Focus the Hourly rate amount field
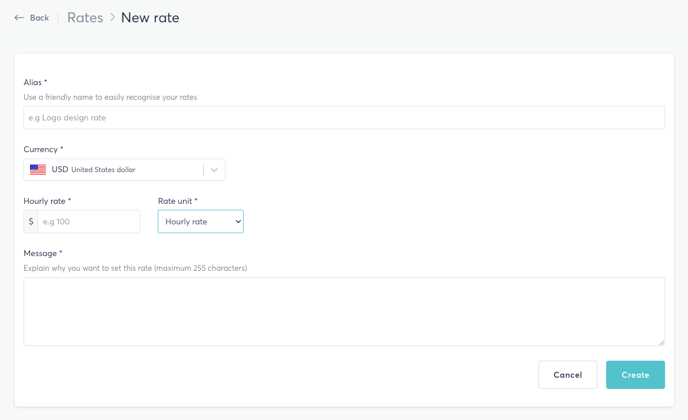This screenshot has height=420, width=688. tap(89, 222)
